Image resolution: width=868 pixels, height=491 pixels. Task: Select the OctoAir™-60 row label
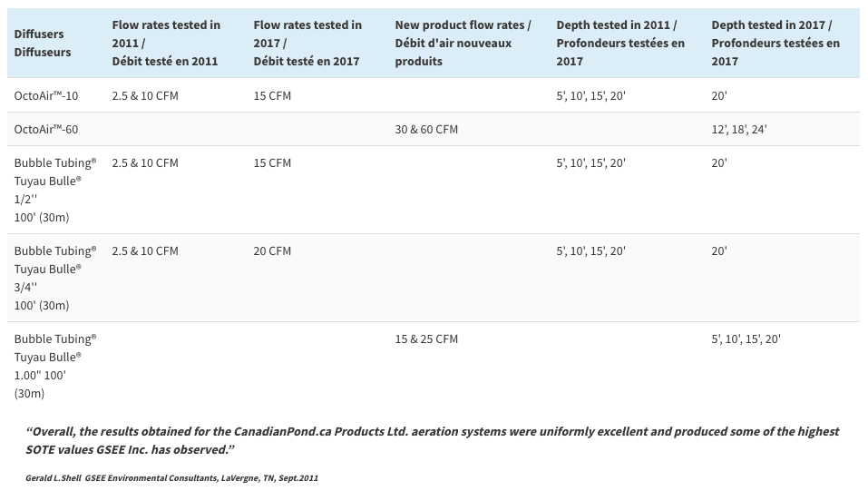[46, 129]
